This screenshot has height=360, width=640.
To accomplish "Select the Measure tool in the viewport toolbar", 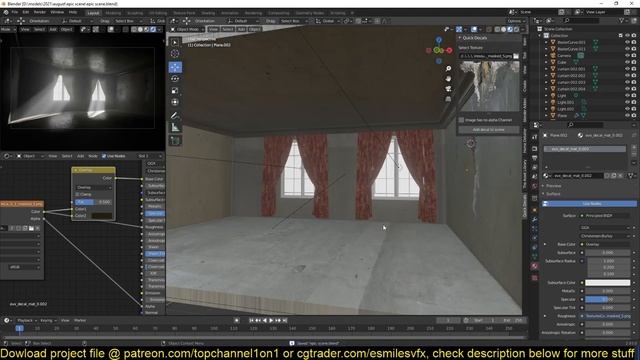I will [x=175, y=128].
